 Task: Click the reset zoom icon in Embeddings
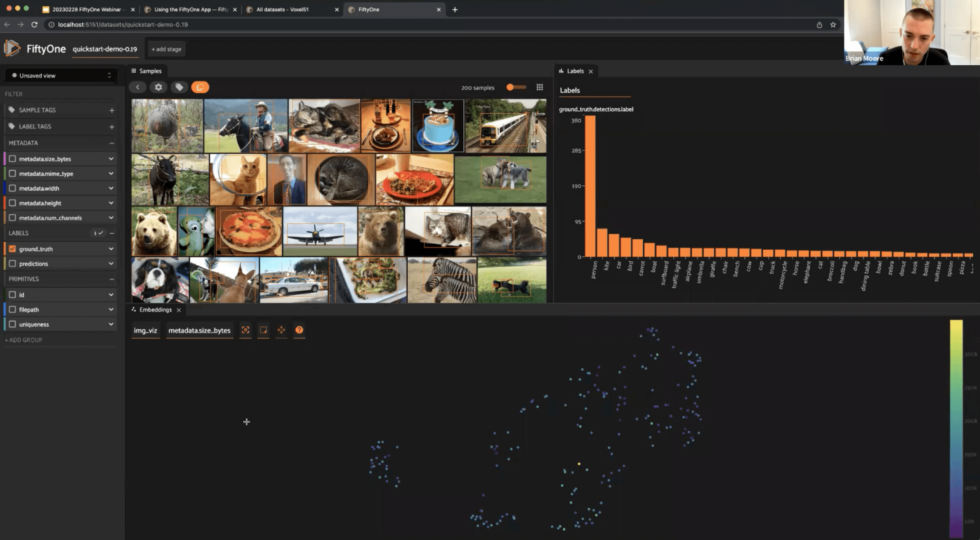(245, 330)
